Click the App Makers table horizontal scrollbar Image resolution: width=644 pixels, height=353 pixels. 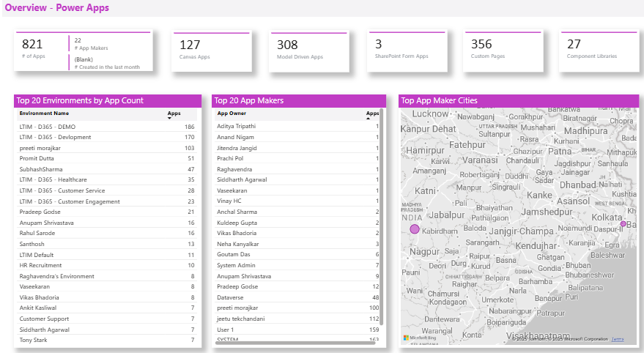[x=293, y=343]
